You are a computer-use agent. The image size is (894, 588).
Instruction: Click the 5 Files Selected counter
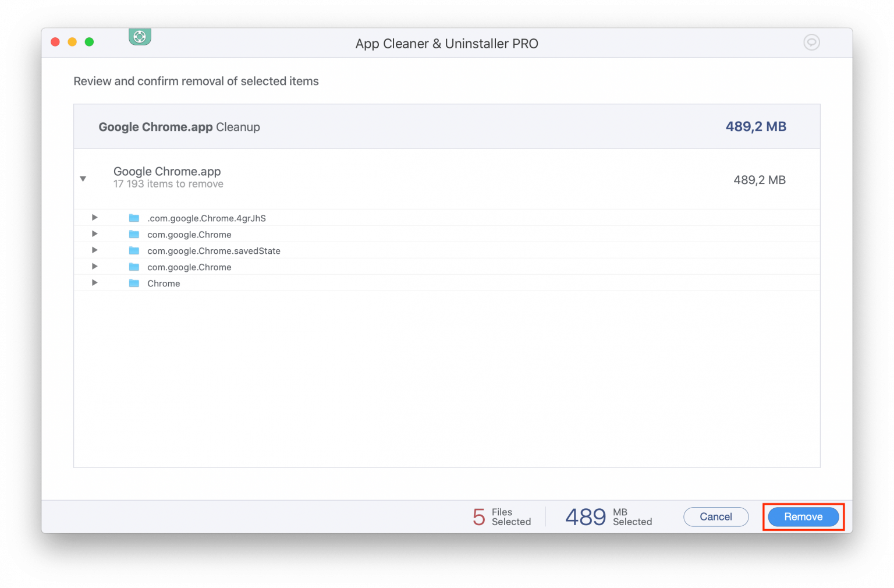(x=502, y=517)
